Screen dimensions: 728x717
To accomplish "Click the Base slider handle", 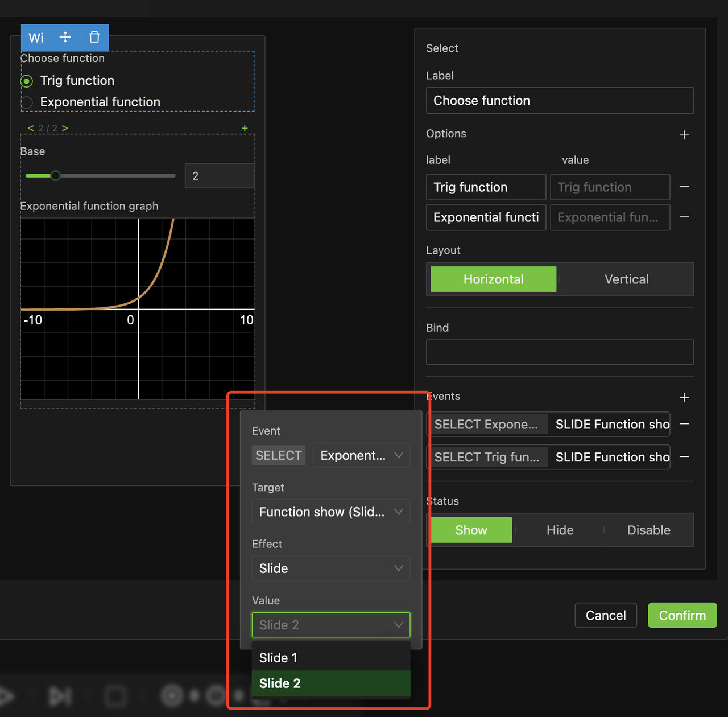I will tap(55, 176).
